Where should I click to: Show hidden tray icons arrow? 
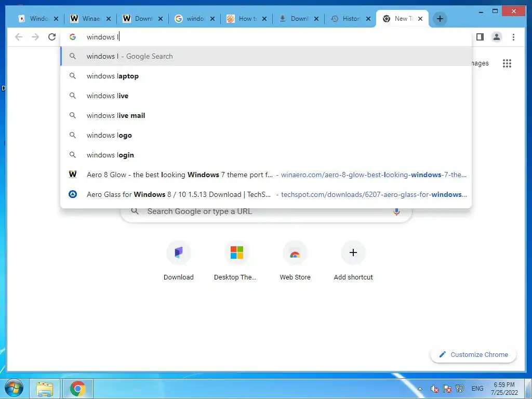pyautogui.click(x=420, y=389)
